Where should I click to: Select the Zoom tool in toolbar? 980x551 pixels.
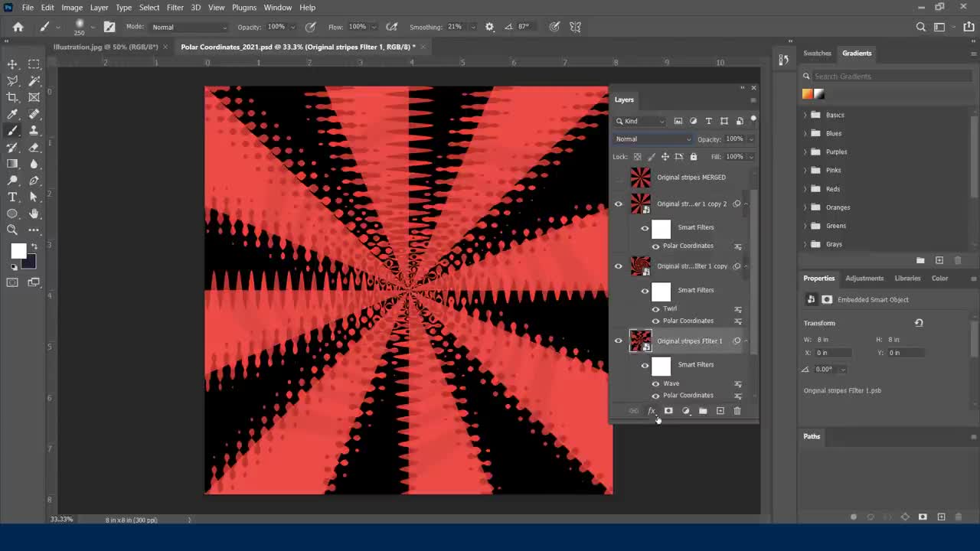click(12, 230)
